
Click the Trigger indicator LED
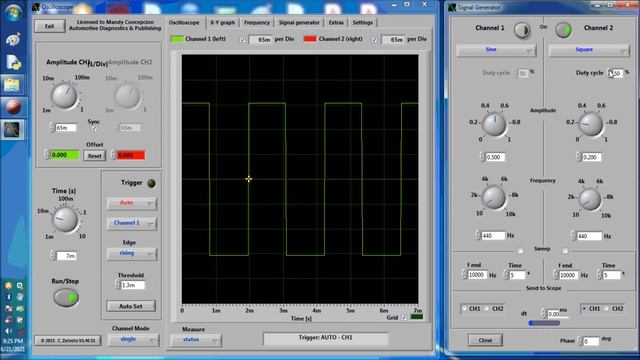tap(151, 183)
